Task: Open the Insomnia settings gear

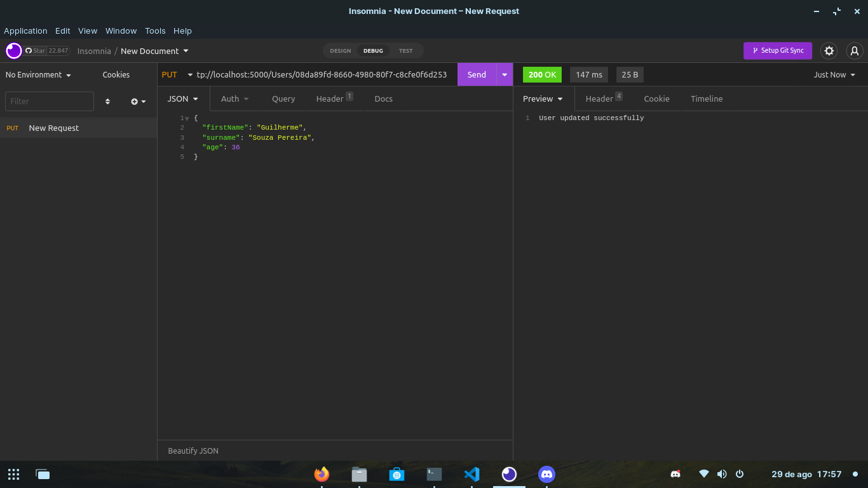Action: point(829,51)
